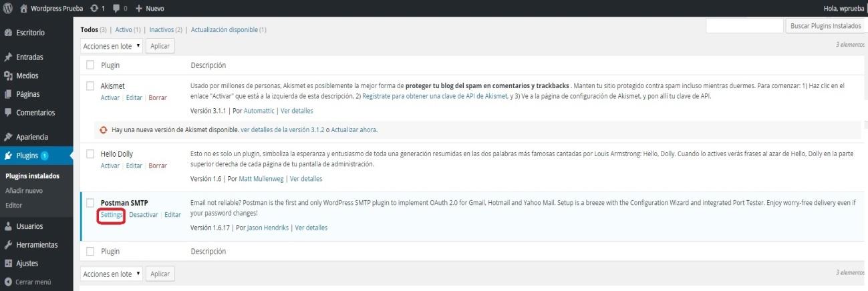This screenshot has height=291, width=868.
Task: Open Ver detalles for Akismet
Action: [x=297, y=111]
